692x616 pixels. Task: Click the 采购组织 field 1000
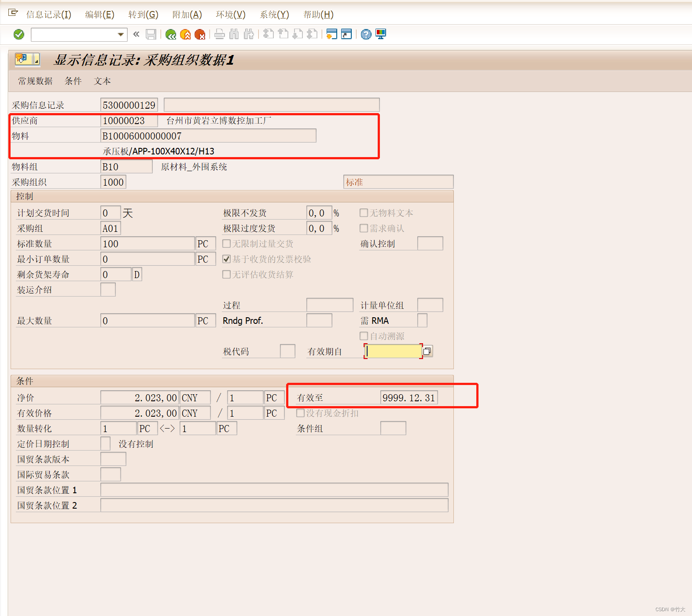(113, 182)
